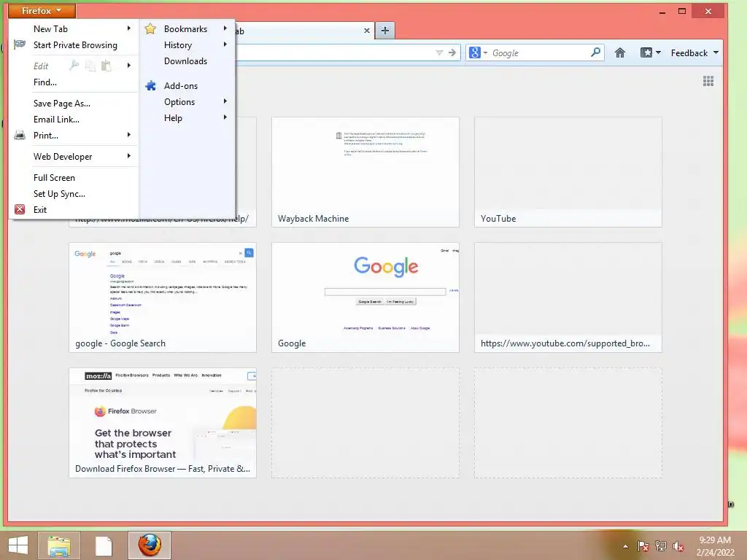Image resolution: width=747 pixels, height=560 pixels.
Task: Select Full Screen in the menu
Action: [54, 178]
